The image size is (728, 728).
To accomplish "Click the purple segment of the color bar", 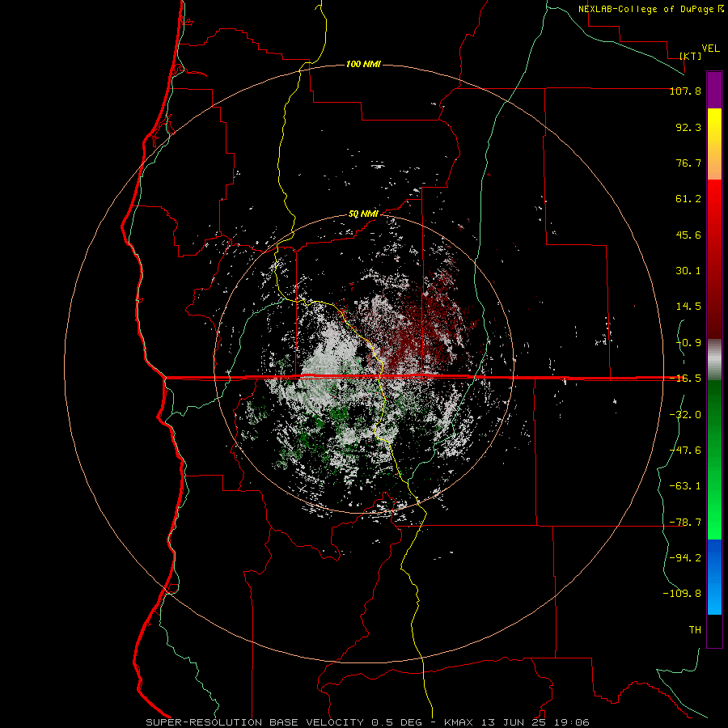I will pos(714,90).
